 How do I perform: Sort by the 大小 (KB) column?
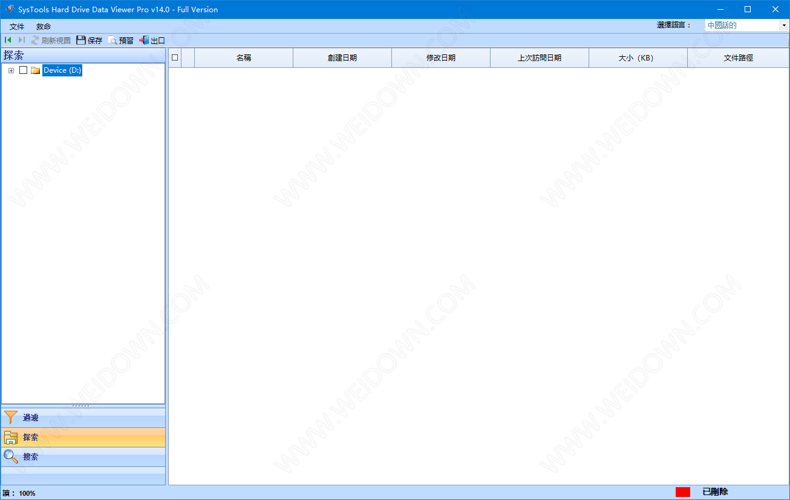coord(638,57)
